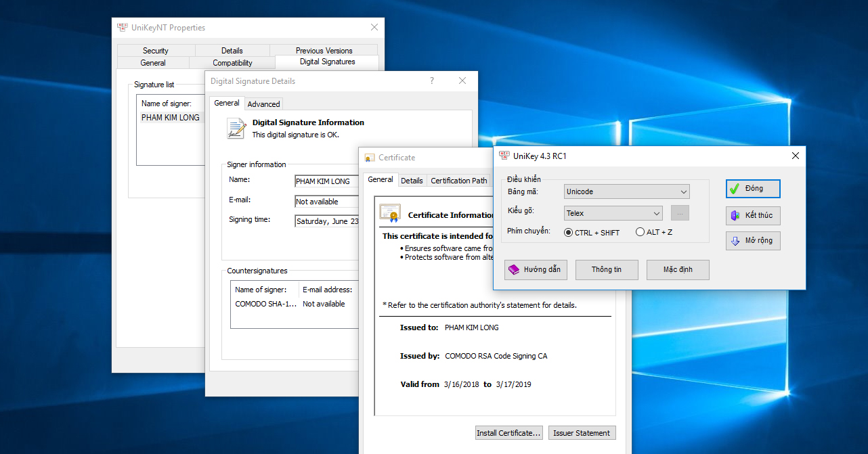The height and width of the screenshot is (454, 868).
Task: Click the ellipsis button next to Telex
Action: pos(680,213)
